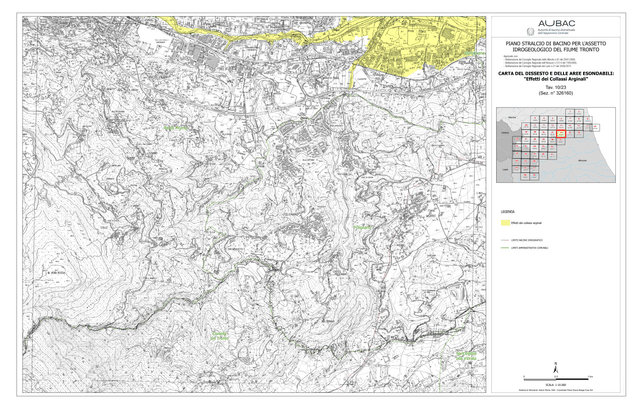The width and height of the screenshot is (640, 409).
Task: Click the north arrow symbol
Action: pos(555,368)
